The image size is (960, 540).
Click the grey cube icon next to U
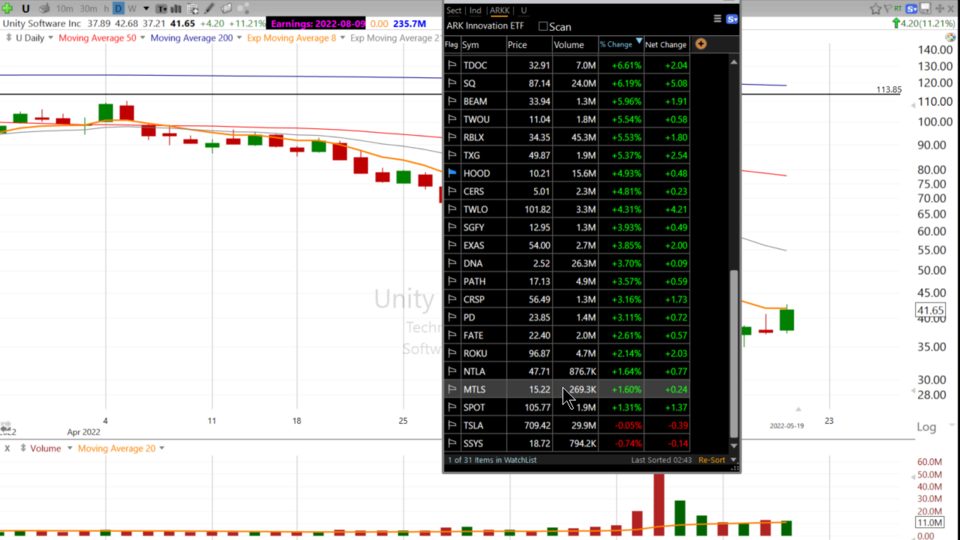(44, 9)
